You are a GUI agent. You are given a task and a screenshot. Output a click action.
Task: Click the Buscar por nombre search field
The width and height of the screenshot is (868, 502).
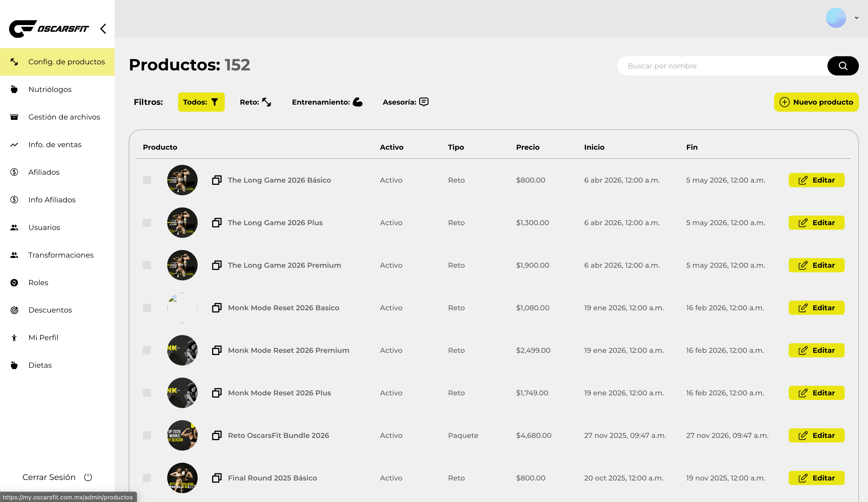pos(722,66)
